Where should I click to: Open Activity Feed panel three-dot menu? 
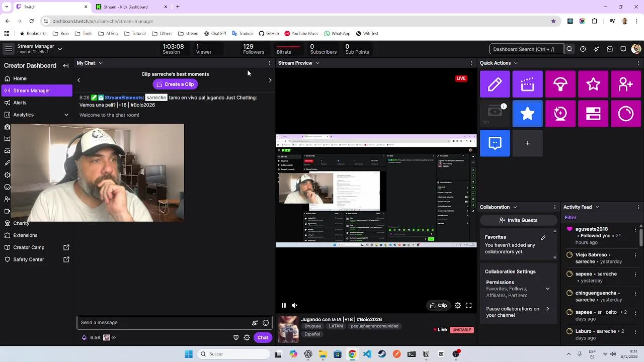pyautogui.click(x=638, y=207)
